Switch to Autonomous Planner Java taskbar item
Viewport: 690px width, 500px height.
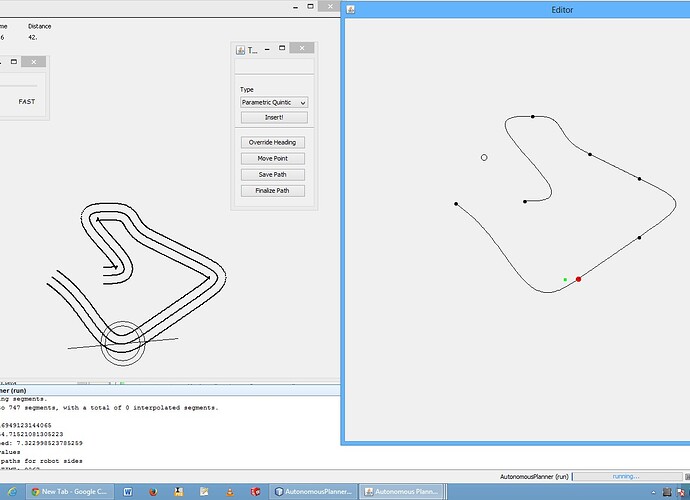pyautogui.click(x=401, y=492)
